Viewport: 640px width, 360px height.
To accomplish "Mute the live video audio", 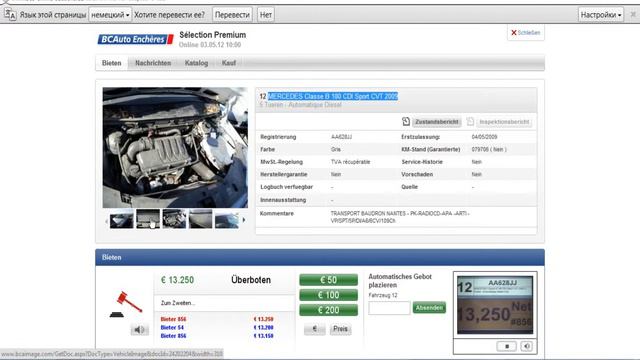I will (527, 346).
